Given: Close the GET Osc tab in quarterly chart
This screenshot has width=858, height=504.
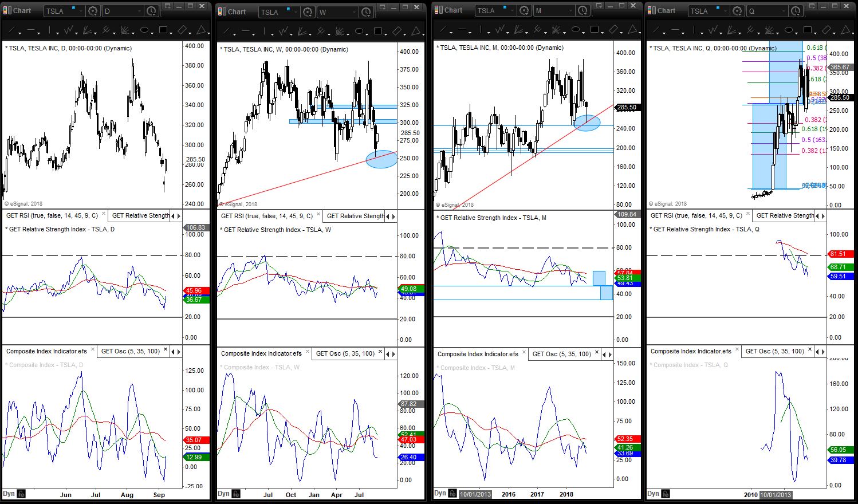Looking at the screenshot, I should [810, 349].
